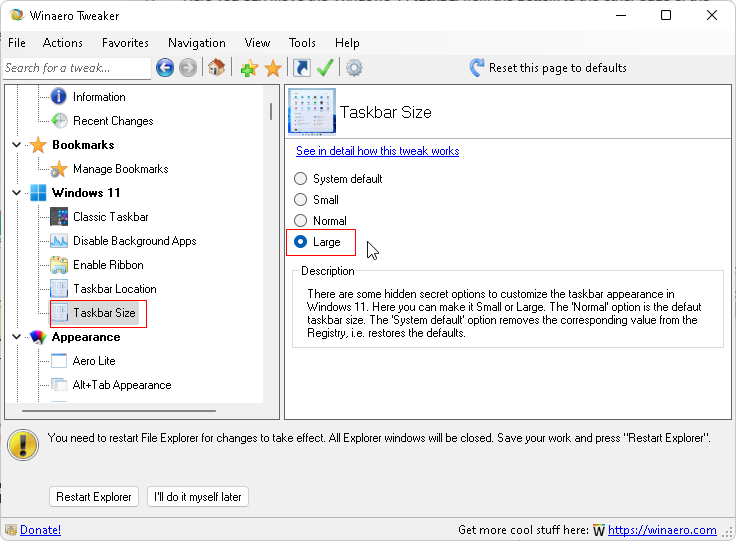Select the Large taskbar size option
Viewport: 736px width, 541px height.
(300, 242)
